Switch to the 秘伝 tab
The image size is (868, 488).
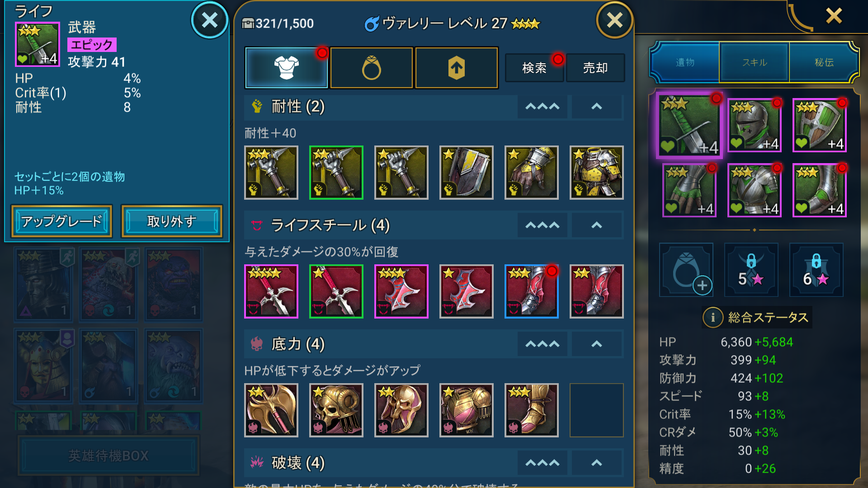tap(824, 62)
